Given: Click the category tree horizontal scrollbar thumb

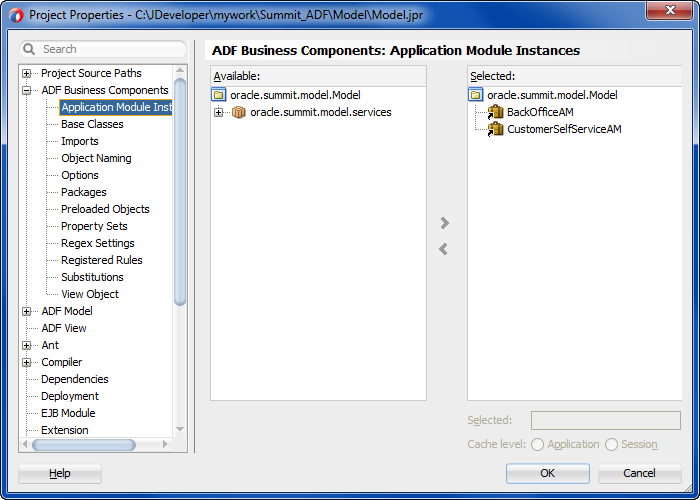Looking at the screenshot, I should [84, 445].
